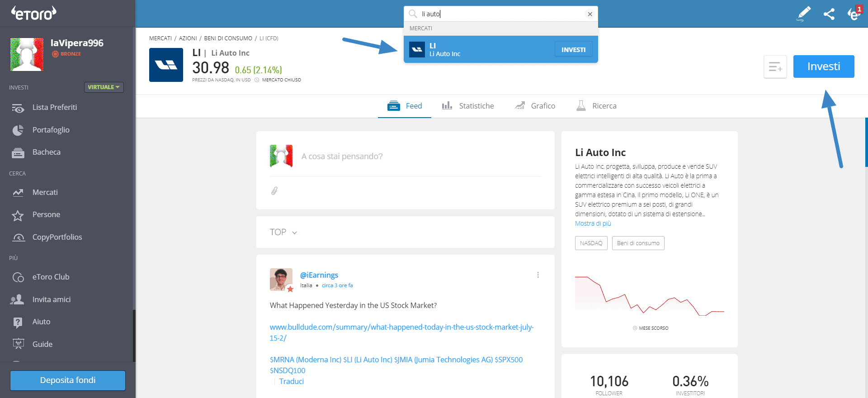Switch to the Grafico tab

pyautogui.click(x=535, y=106)
